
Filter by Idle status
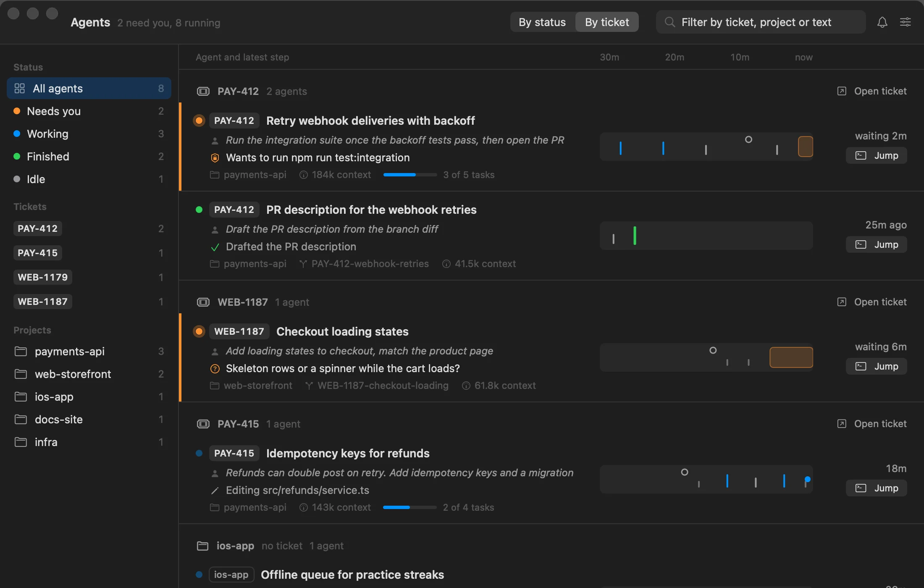[x=89, y=179]
